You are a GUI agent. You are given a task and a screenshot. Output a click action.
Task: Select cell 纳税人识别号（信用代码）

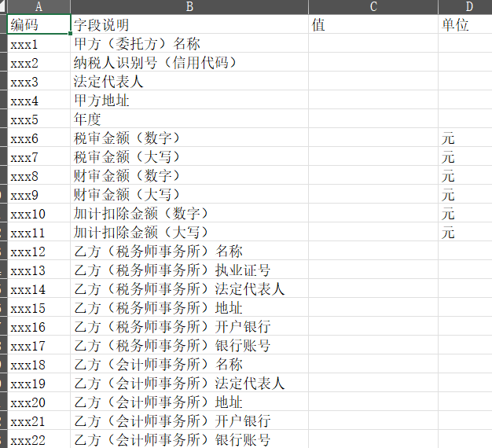coord(189,62)
